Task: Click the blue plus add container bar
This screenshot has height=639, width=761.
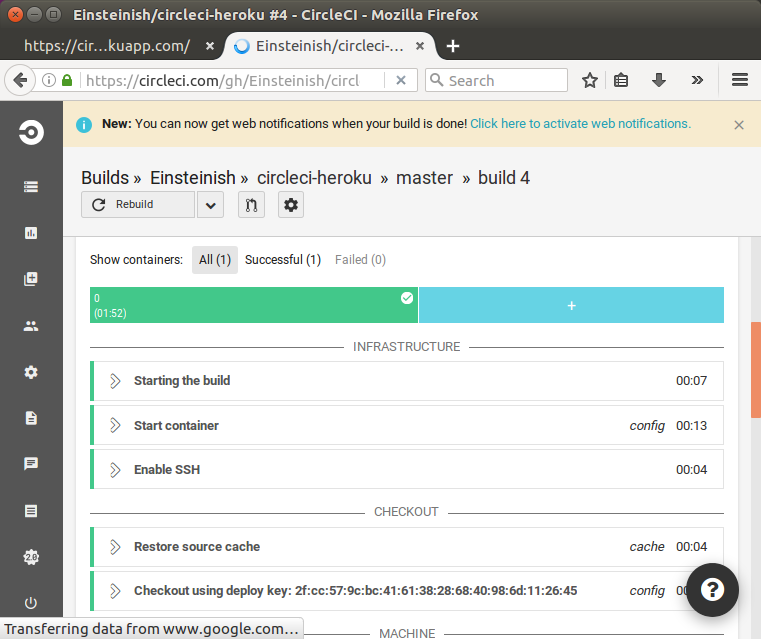Action: (571, 305)
